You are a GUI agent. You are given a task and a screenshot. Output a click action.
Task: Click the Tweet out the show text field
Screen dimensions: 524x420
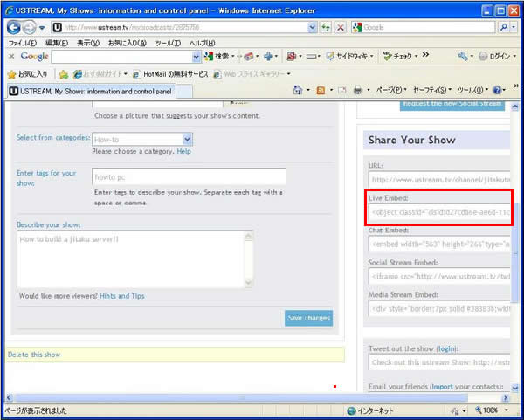tap(439, 362)
